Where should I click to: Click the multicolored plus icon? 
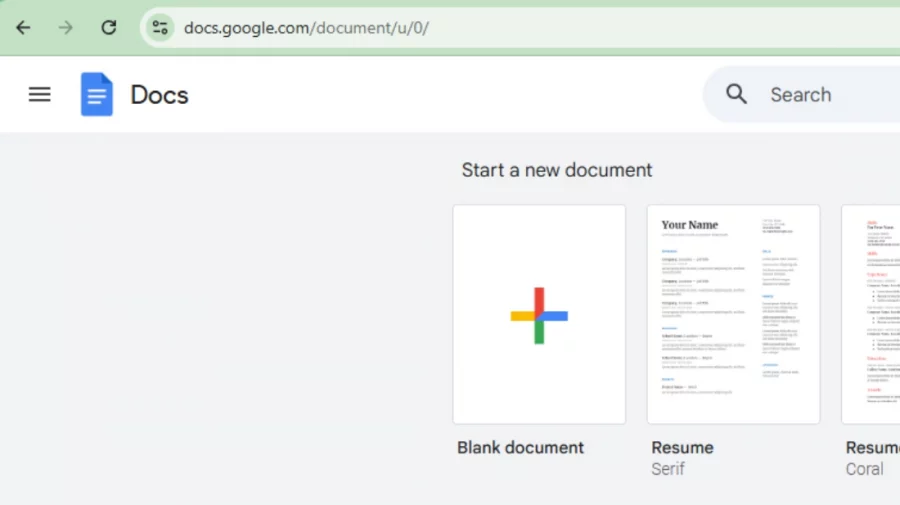click(x=539, y=315)
